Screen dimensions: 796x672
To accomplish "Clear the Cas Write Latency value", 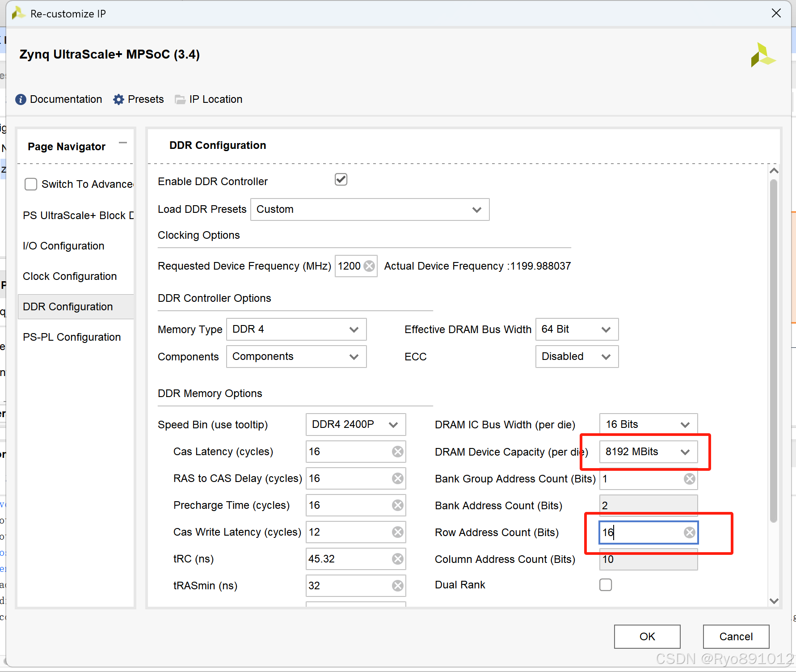I will (398, 532).
